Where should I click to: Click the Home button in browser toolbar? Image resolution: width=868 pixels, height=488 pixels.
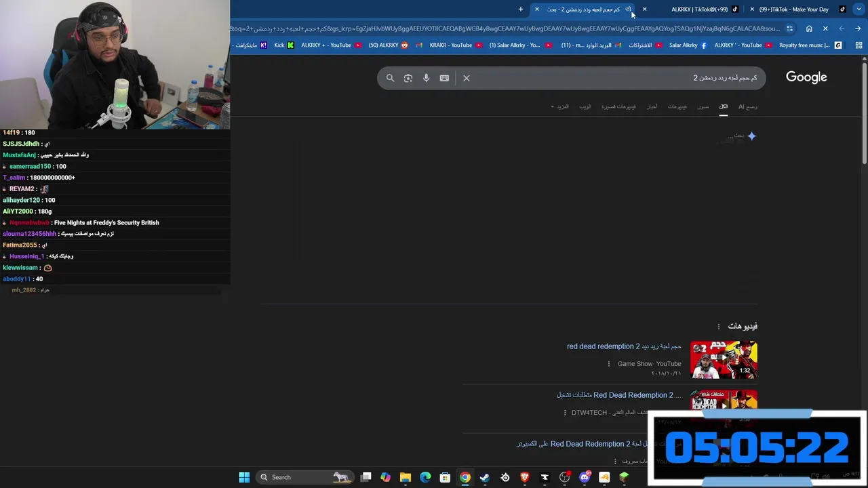[x=809, y=28]
